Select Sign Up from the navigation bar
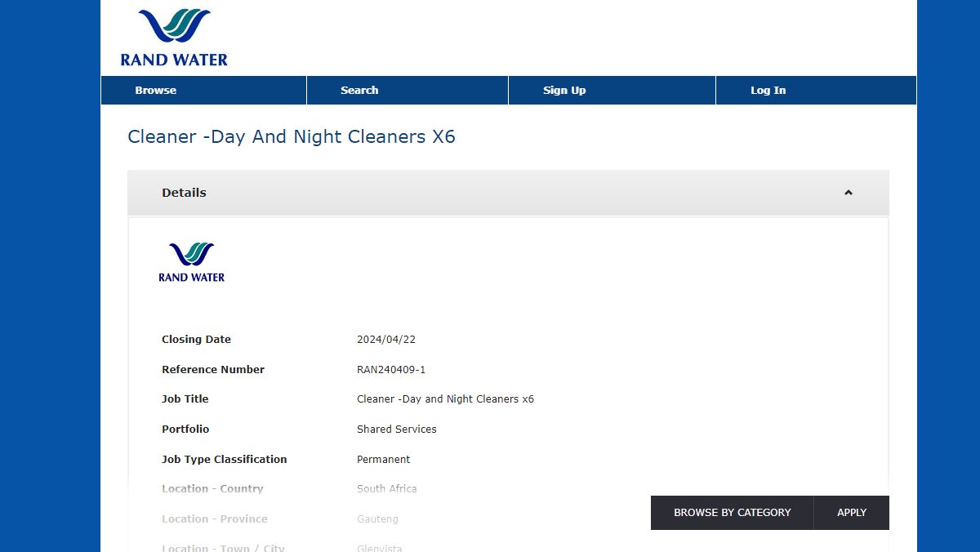980x552 pixels. [564, 90]
